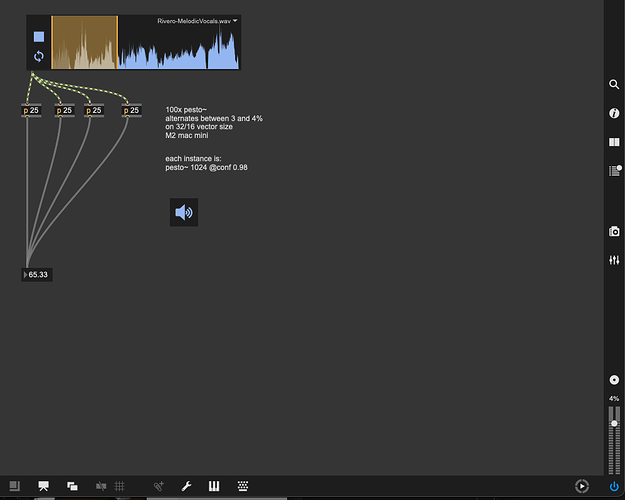The height and width of the screenshot is (500, 625).
Task: Select the 'pesto~ 1024 @conf 0.98' comment
Action: [x=206, y=167]
